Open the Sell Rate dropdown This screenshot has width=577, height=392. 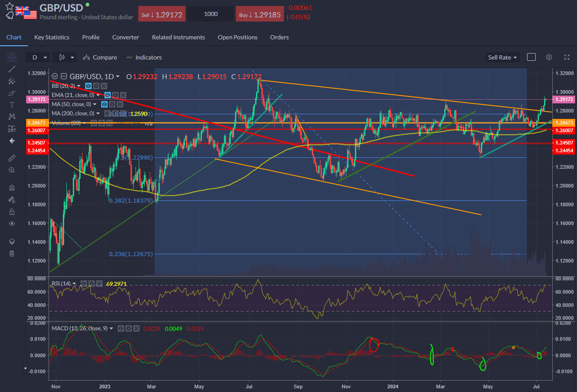[502, 57]
